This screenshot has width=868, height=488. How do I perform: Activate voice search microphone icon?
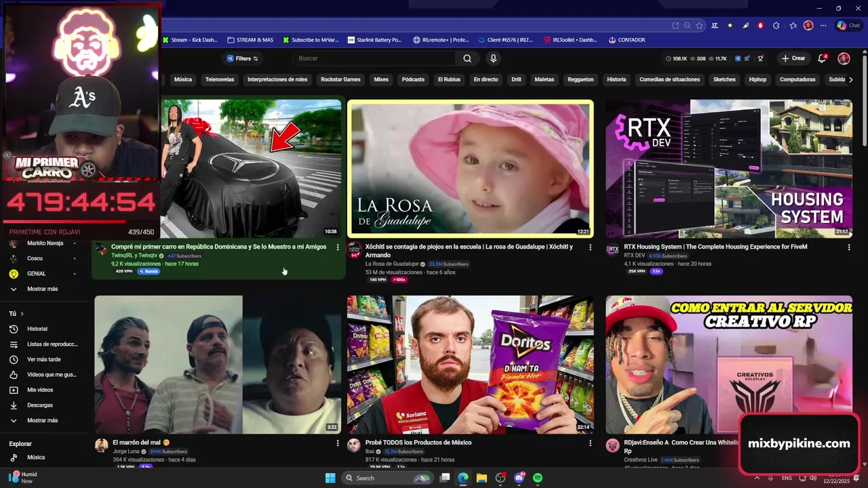pyautogui.click(x=493, y=58)
